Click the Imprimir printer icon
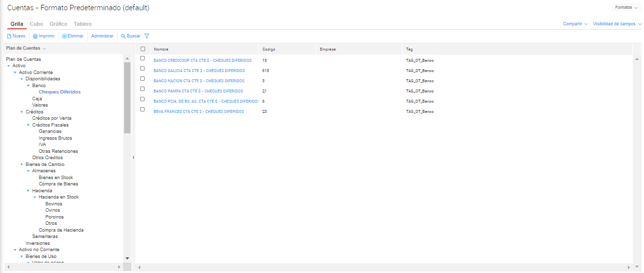The width and height of the screenshot is (644, 273). point(35,36)
